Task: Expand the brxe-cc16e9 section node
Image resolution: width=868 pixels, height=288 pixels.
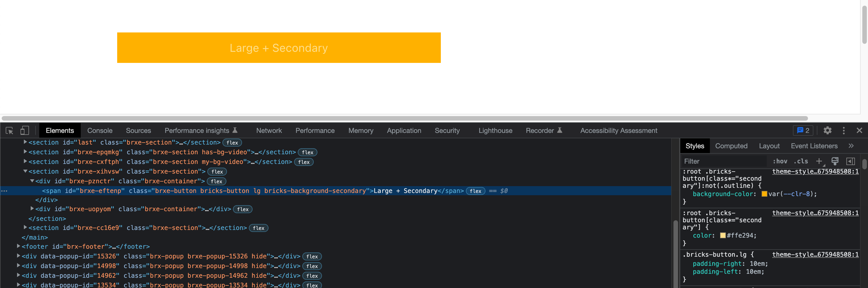Action: pos(25,227)
